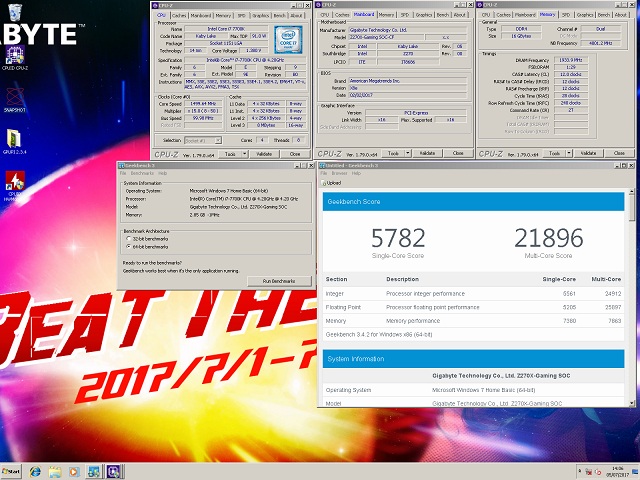The height and width of the screenshot is (480, 640).
Task: Switch to Graphics tab in first CPU-Z window
Action: (260, 16)
